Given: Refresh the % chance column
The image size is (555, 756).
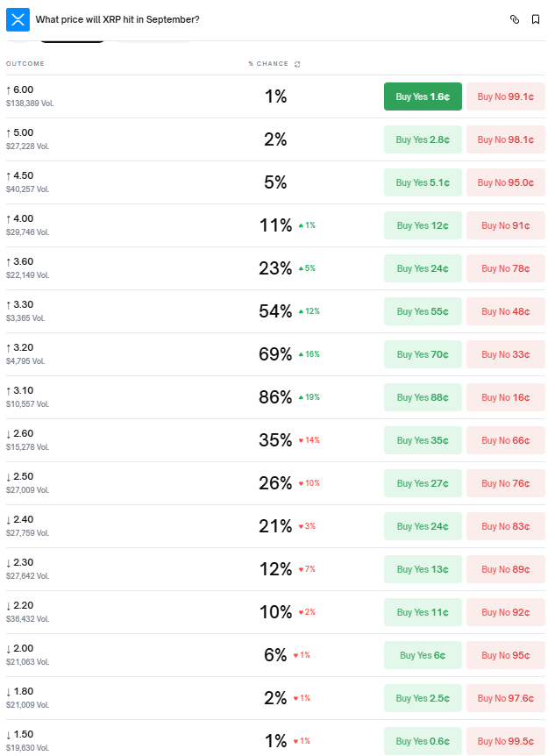Looking at the screenshot, I should pyautogui.click(x=297, y=64).
